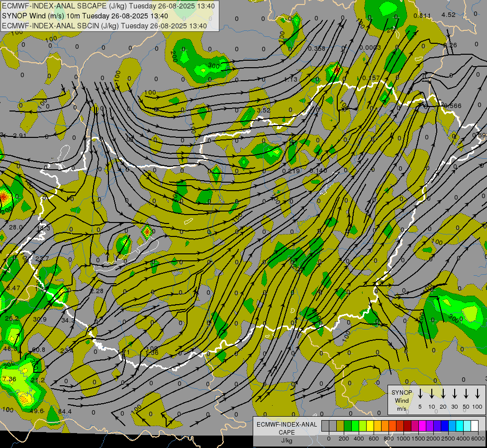Click the 2.28 value on the map
The height and width of the screenshot is (448, 487).
click(97, 291)
